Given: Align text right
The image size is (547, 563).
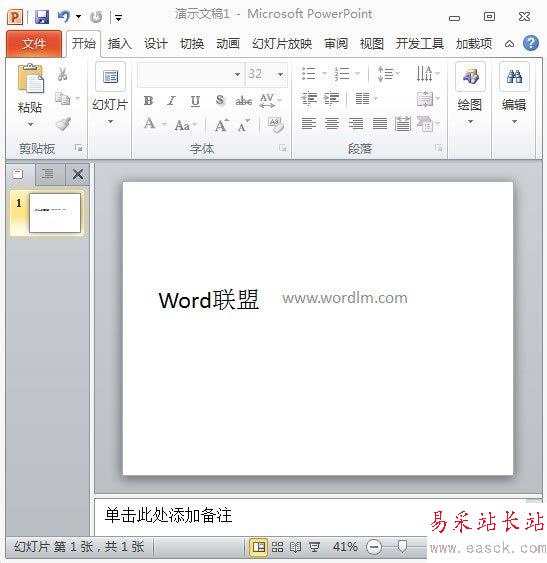Looking at the screenshot, I should coord(356,124).
